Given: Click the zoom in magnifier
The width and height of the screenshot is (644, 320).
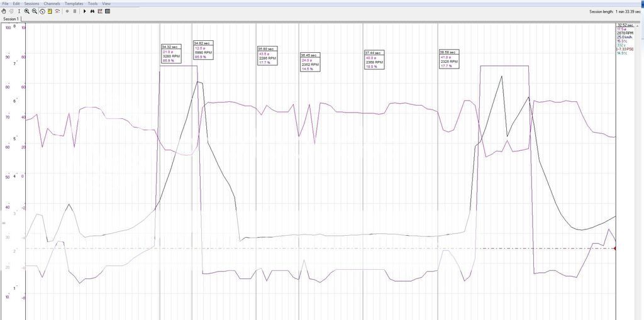Looking at the screenshot, I should 27,11.
